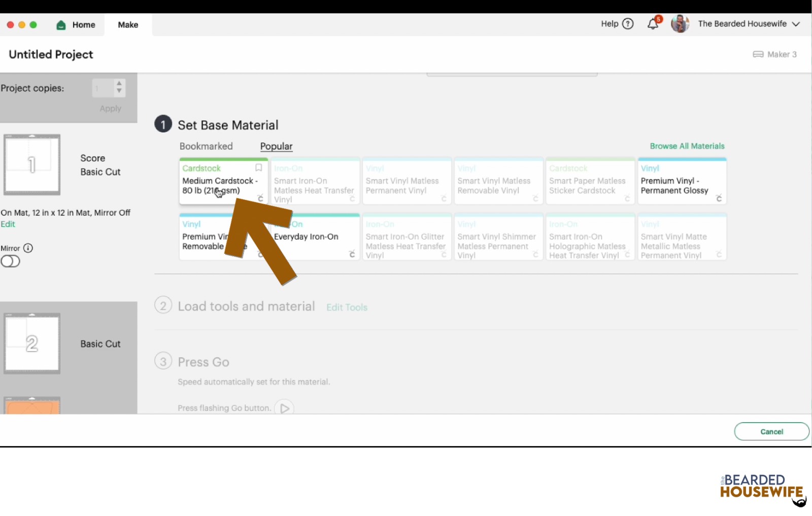
Task: Click the Help text label
Action: click(x=610, y=24)
